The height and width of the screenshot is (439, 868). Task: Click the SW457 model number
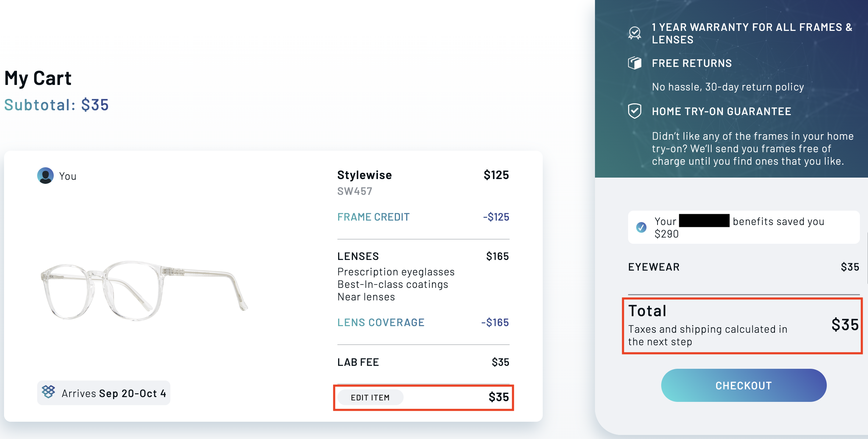354,191
